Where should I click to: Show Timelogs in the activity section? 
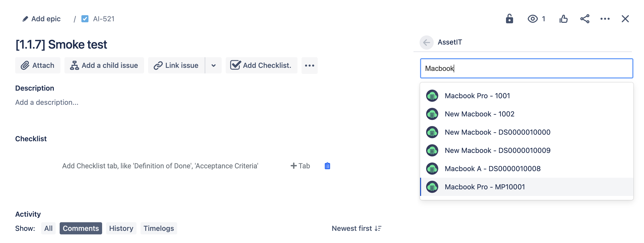coord(159,228)
